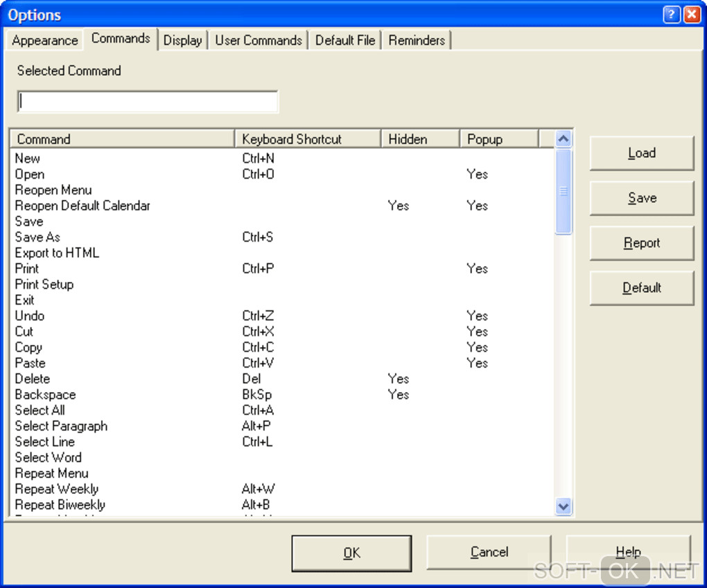
Task: Select the Export to HTML row
Action: click(x=282, y=253)
